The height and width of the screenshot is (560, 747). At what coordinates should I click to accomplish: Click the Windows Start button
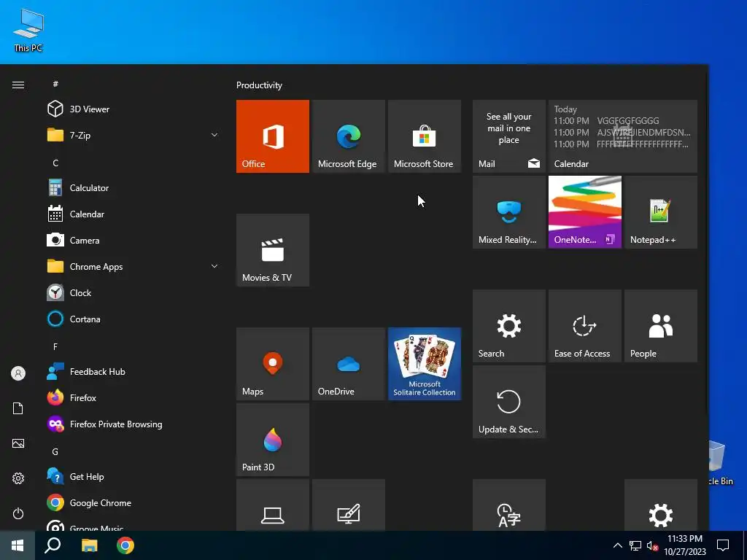tap(18, 545)
